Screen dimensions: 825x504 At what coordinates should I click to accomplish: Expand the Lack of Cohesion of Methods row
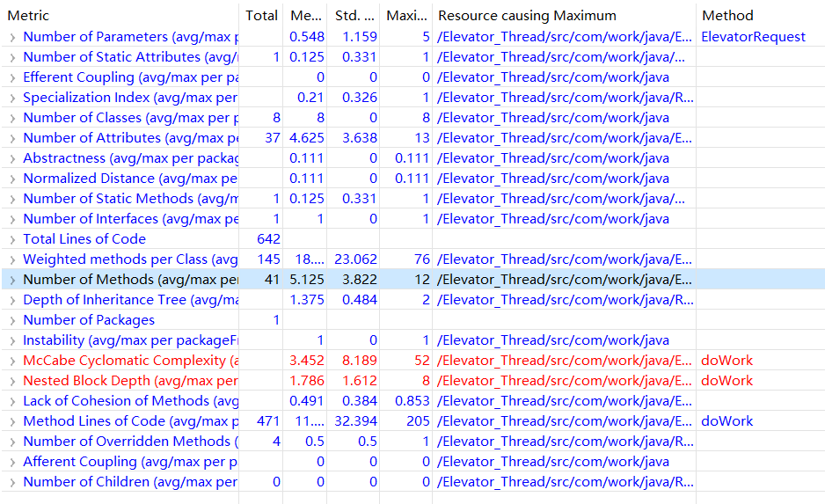(x=12, y=401)
